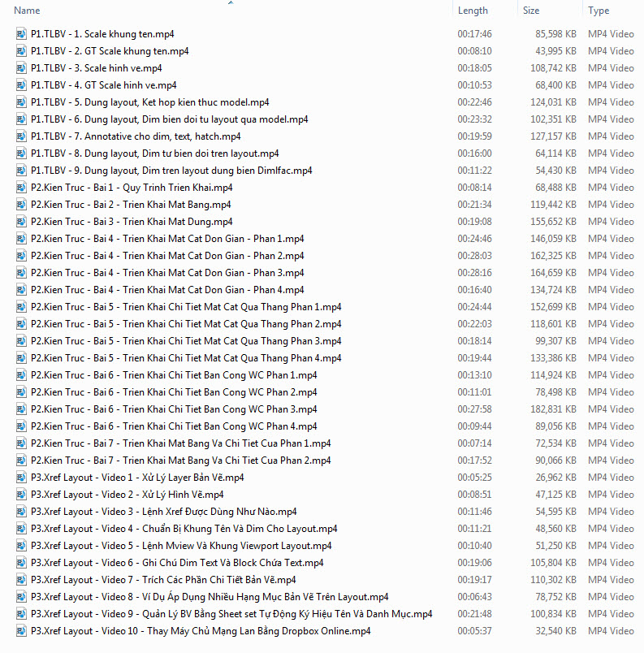The width and height of the screenshot is (644, 653).
Task: Click the MP4 icon for Bai 7 Chi Tiet Cua Phan 1
Action: point(21,443)
